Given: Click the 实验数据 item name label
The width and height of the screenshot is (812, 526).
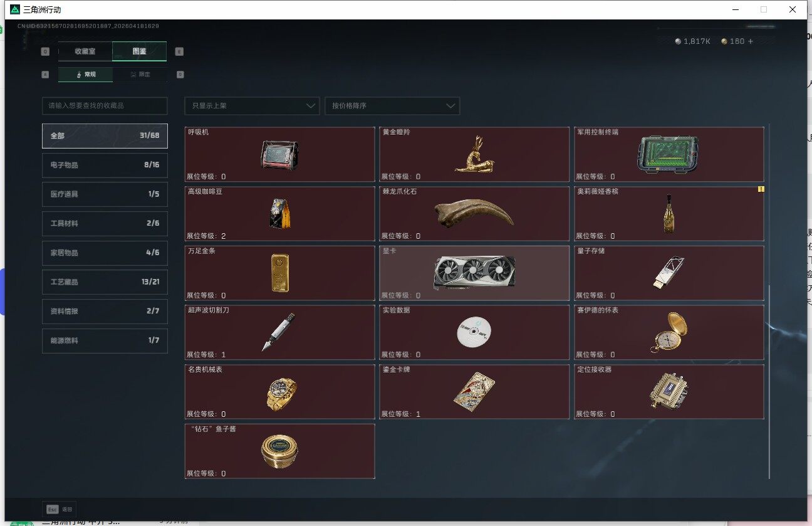Looking at the screenshot, I should pyautogui.click(x=397, y=310).
